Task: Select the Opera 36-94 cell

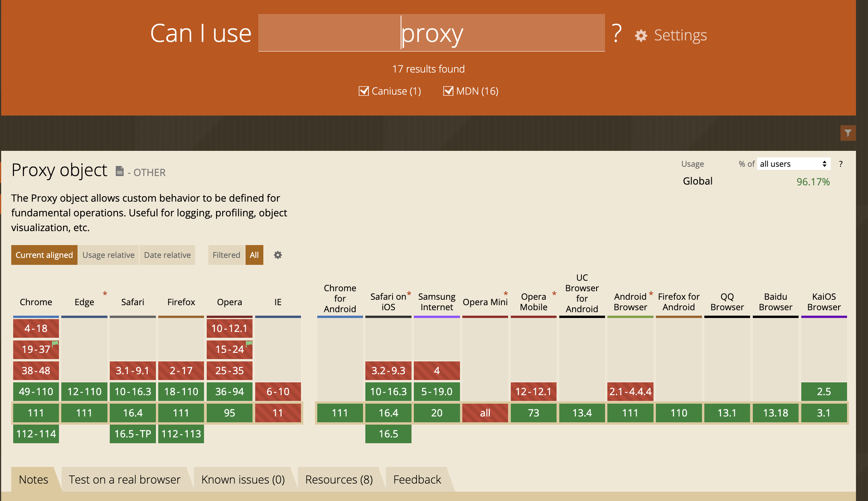Action: coord(230,392)
